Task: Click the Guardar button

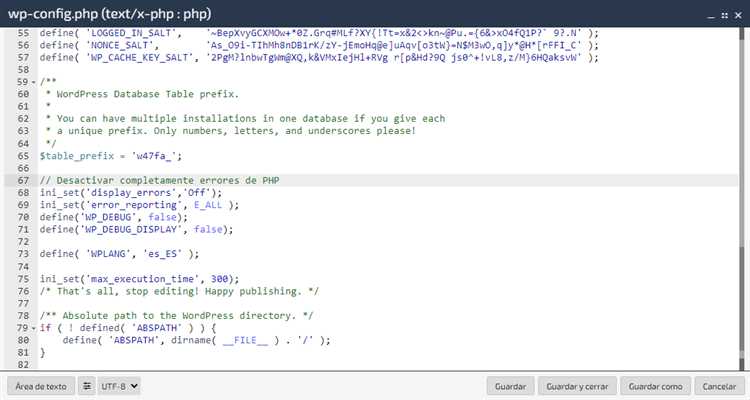Action: pos(510,386)
